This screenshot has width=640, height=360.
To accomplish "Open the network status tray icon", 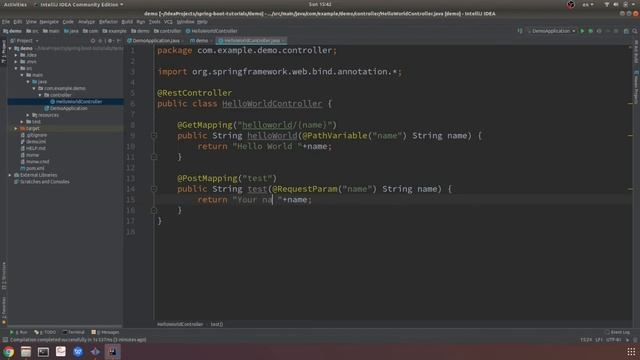I will coord(607,4).
